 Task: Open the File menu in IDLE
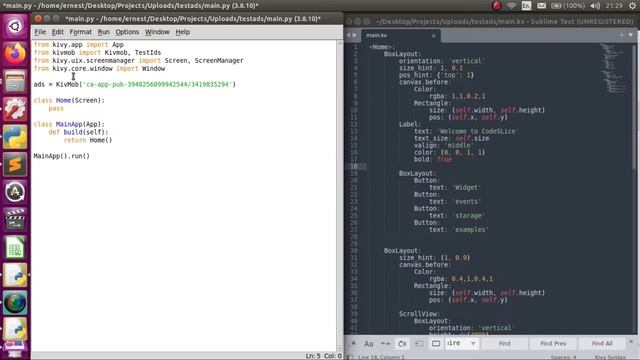[x=40, y=32]
